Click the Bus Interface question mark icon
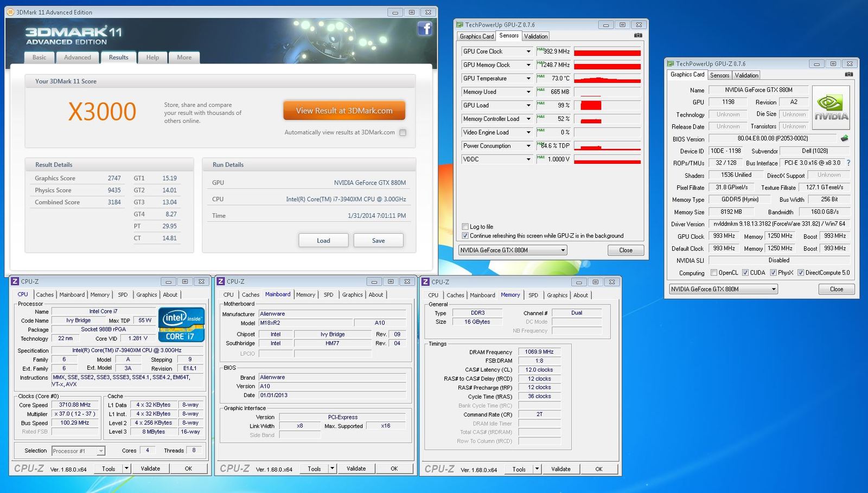 coord(848,163)
